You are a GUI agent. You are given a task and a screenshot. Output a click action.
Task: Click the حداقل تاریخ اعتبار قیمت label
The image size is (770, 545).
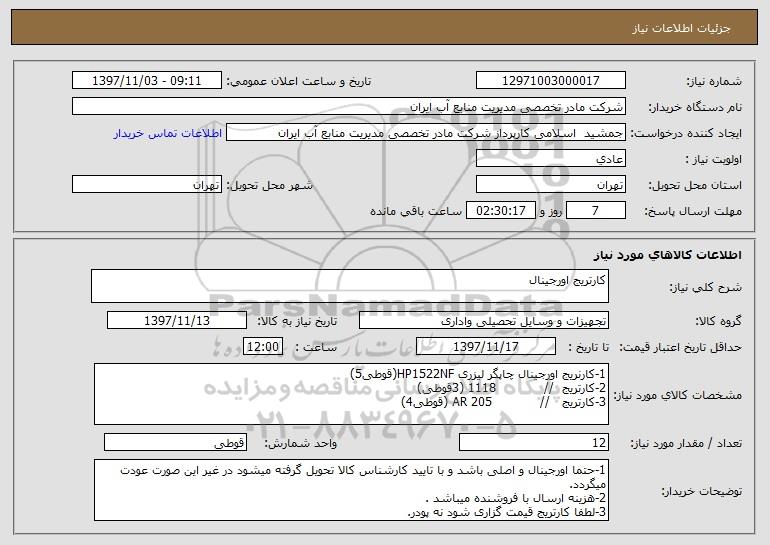coord(680,347)
